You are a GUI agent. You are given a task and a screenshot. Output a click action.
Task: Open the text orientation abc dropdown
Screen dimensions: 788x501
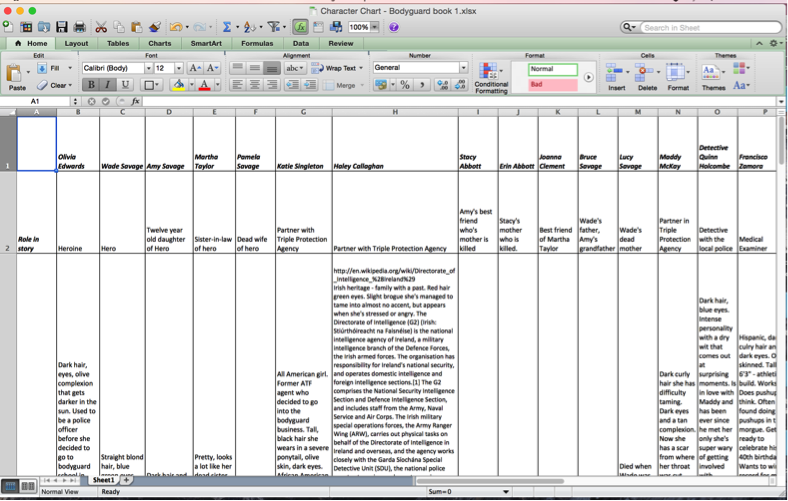point(294,68)
